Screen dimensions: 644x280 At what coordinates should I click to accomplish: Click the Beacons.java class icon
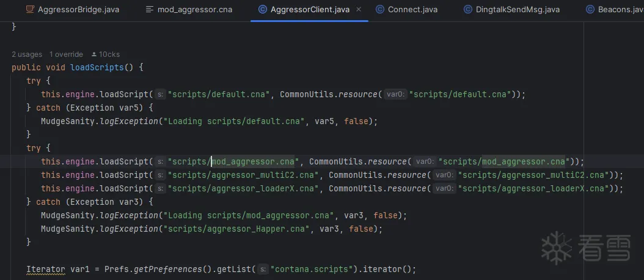click(x=590, y=10)
